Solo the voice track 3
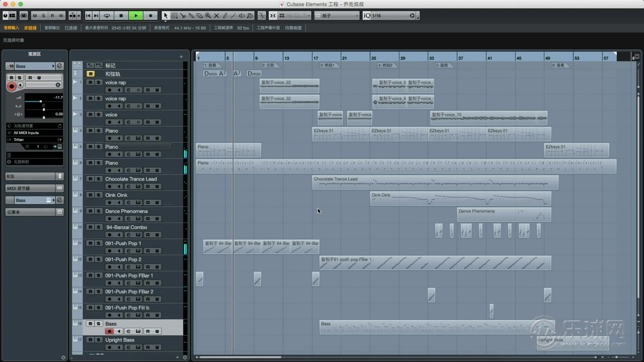 click(x=99, y=115)
